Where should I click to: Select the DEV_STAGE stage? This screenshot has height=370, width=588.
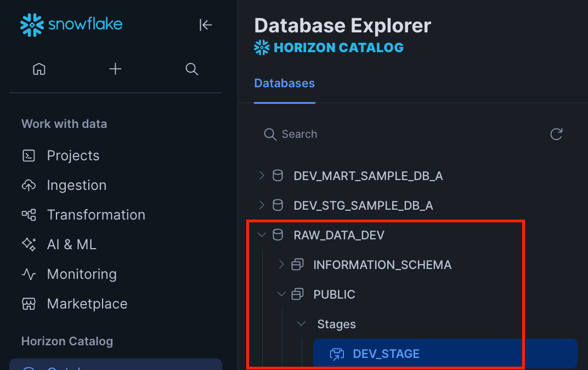tap(386, 354)
